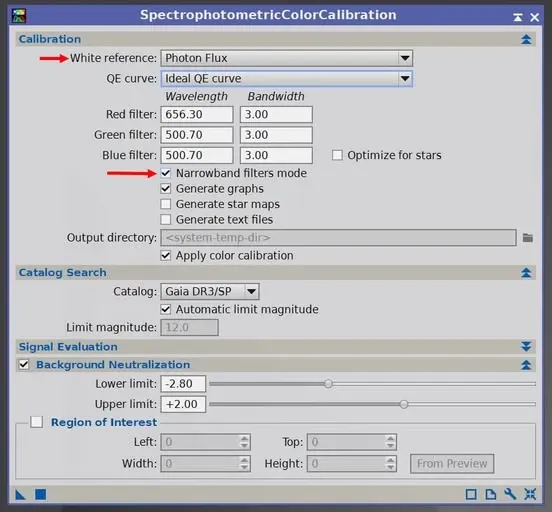Click the process icon in title bar
Image resolution: width=552 pixels, height=512 pixels.
click(x=19, y=16)
